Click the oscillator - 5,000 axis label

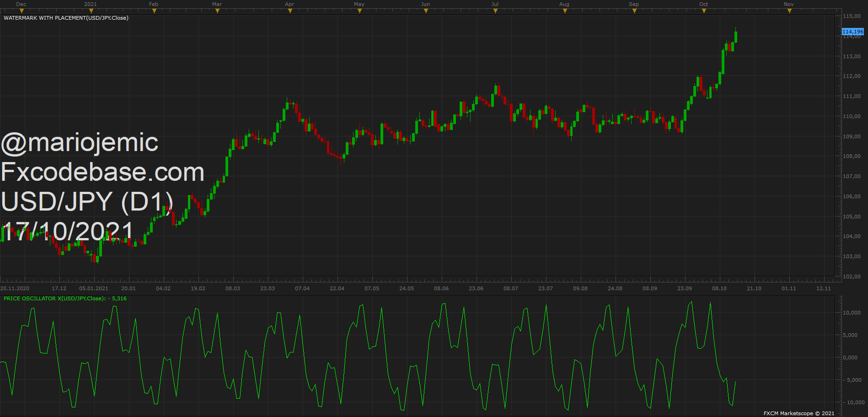(852, 380)
